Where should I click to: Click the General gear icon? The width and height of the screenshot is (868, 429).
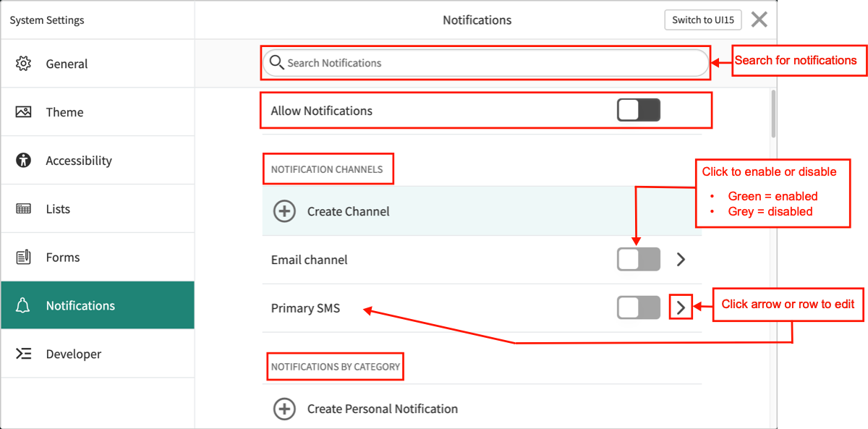[23, 64]
